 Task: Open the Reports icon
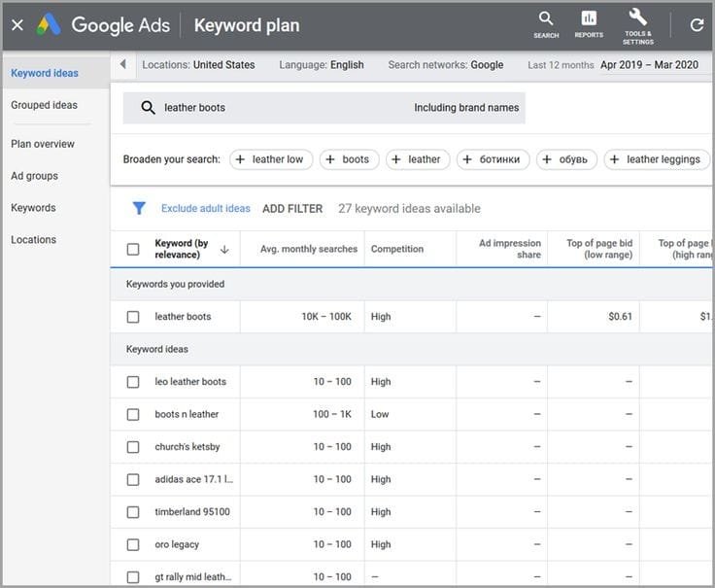[x=589, y=24]
